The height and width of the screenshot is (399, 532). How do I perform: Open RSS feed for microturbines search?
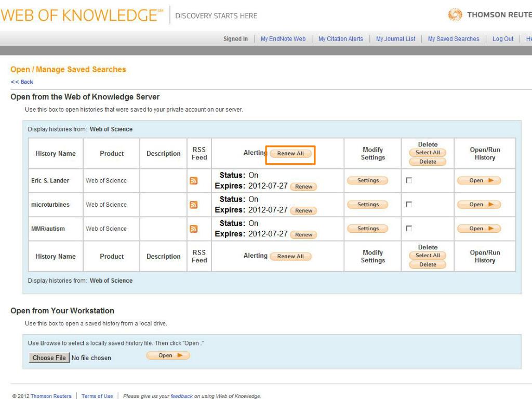tap(193, 205)
